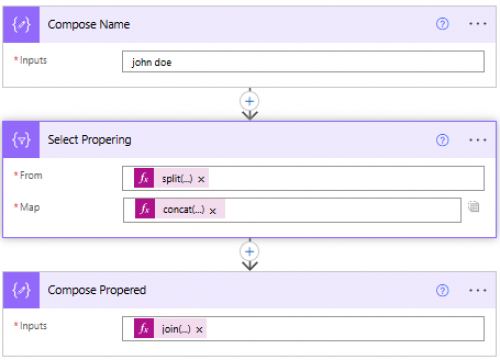Click the Compose Name Inputs field
500x360 pixels.
coord(303,62)
